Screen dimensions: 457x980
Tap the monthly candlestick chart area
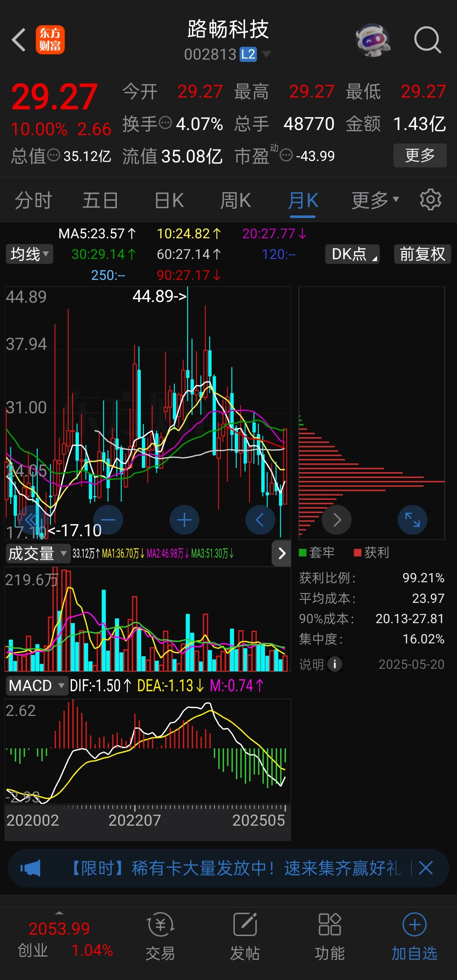[x=148, y=413]
